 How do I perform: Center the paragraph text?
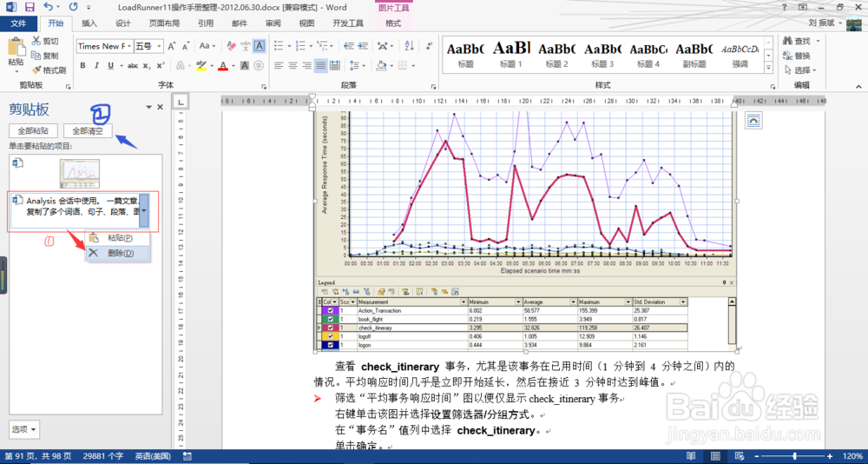pyautogui.click(x=293, y=66)
